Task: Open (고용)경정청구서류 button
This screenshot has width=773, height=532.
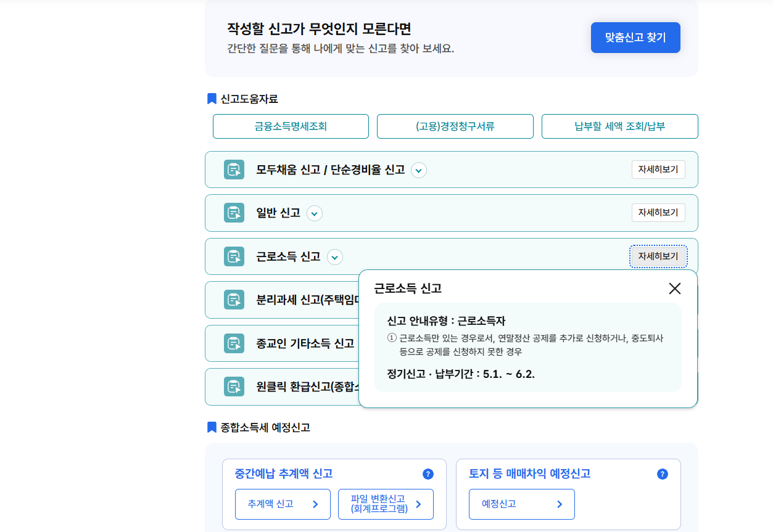Action: tap(455, 126)
